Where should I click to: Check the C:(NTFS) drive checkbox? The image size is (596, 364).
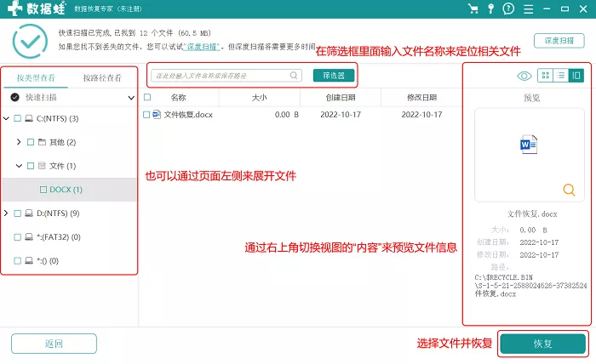[x=18, y=118]
